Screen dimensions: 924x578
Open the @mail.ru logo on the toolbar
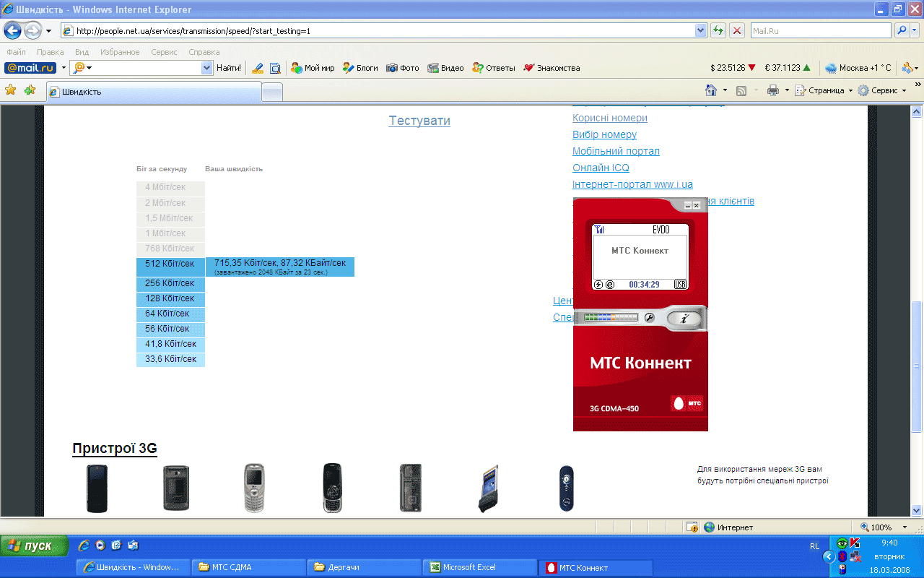pyautogui.click(x=30, y=68)
